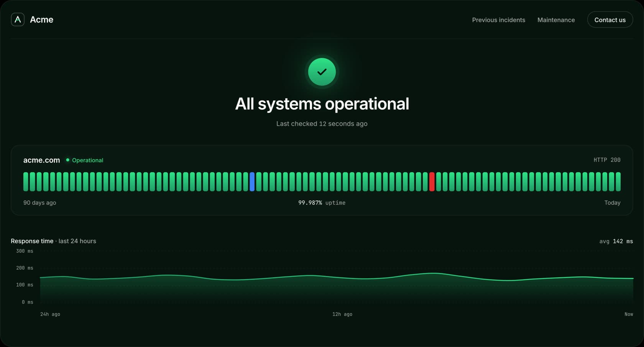Image resolution: width=644 pixels, height=347 pixels.
Task: Click the 'Now' axis label
Action: point(629,314)
